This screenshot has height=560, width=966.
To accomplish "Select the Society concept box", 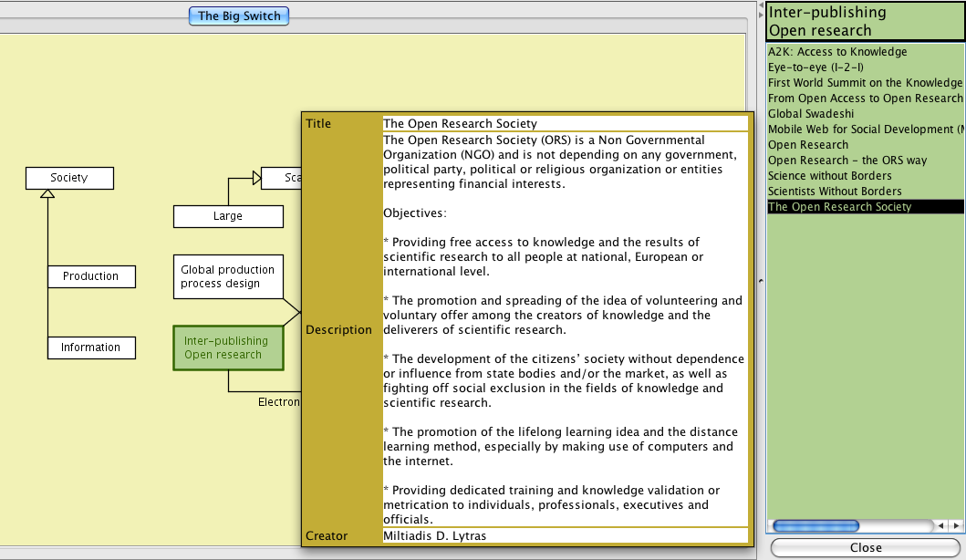I will pyautogui.click(x=69, y=178).
